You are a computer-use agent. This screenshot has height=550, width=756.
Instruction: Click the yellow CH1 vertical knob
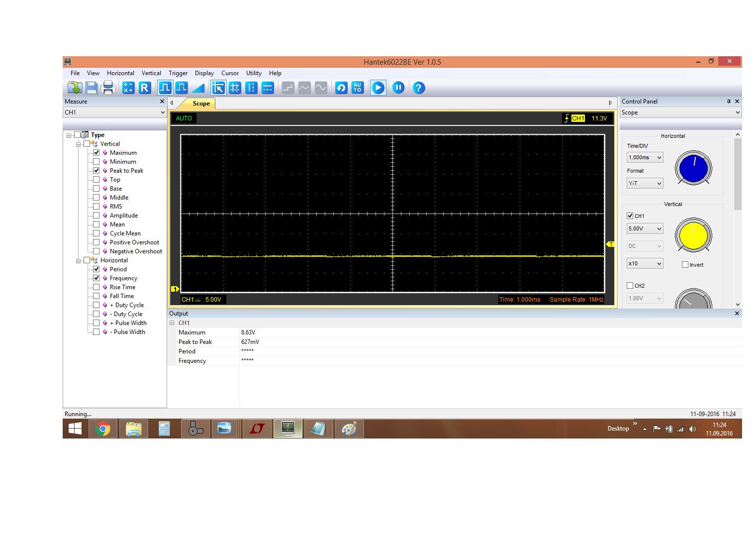point(693,235)
